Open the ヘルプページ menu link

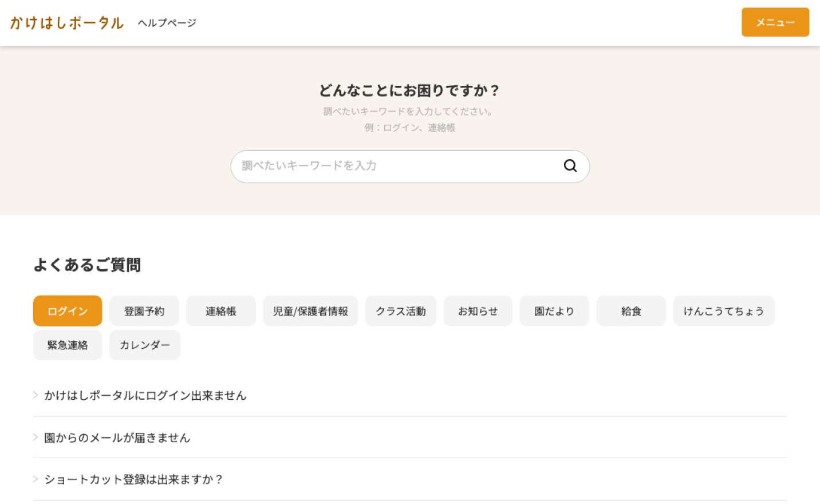click(167, 22)
